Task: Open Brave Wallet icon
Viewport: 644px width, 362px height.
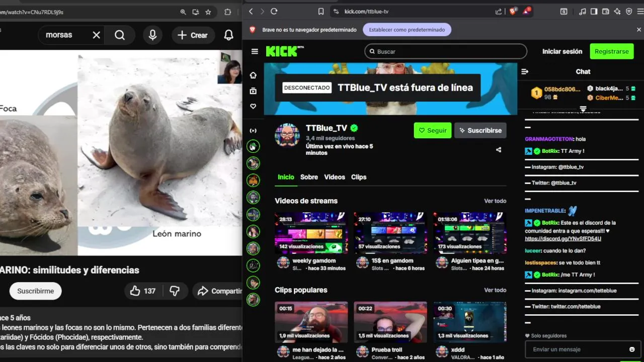Action: (606, 12)
